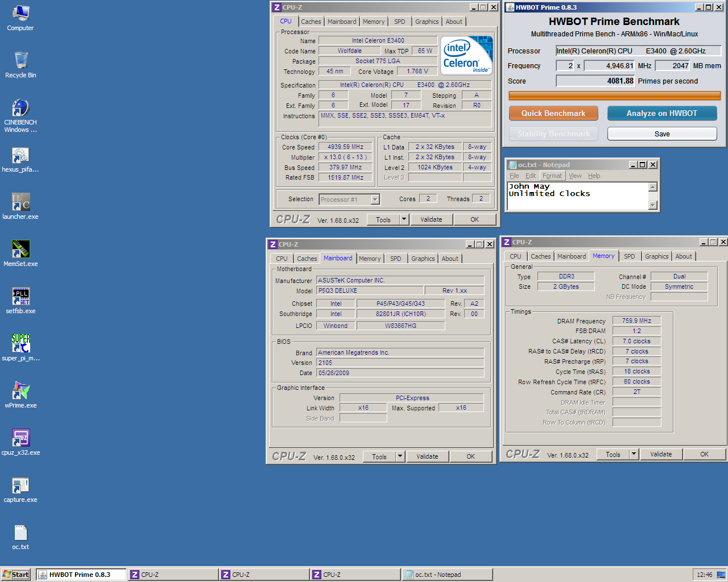The height and width of the screenshot is (582, 728).
Task: Launch launcher.exe desktop icon
Action: coord(20,206)
